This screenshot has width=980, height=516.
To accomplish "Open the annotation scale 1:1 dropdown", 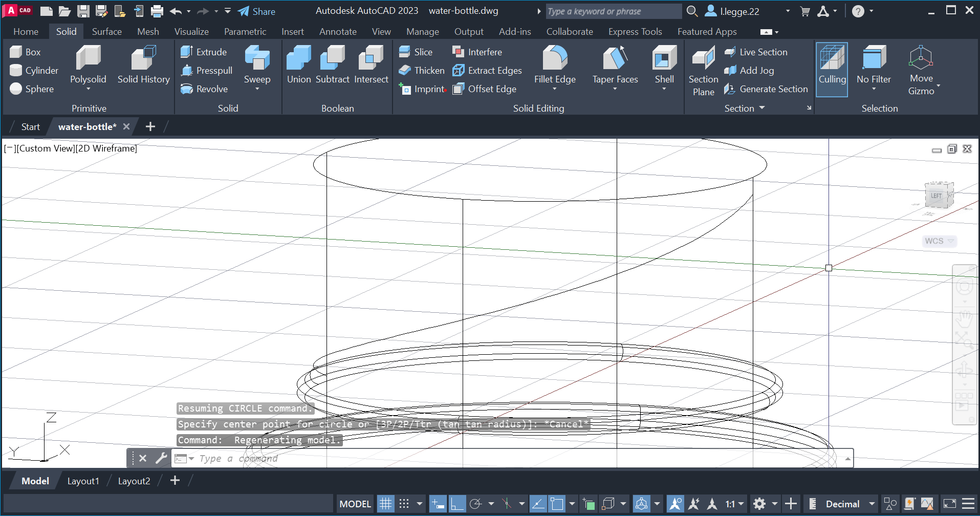I will click(741, 504).
